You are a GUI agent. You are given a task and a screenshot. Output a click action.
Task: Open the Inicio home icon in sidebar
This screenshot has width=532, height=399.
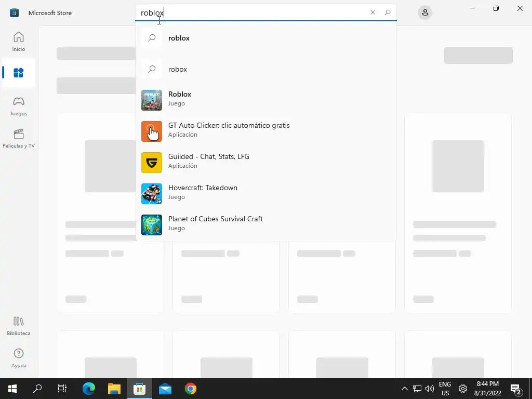coord(19,42)
